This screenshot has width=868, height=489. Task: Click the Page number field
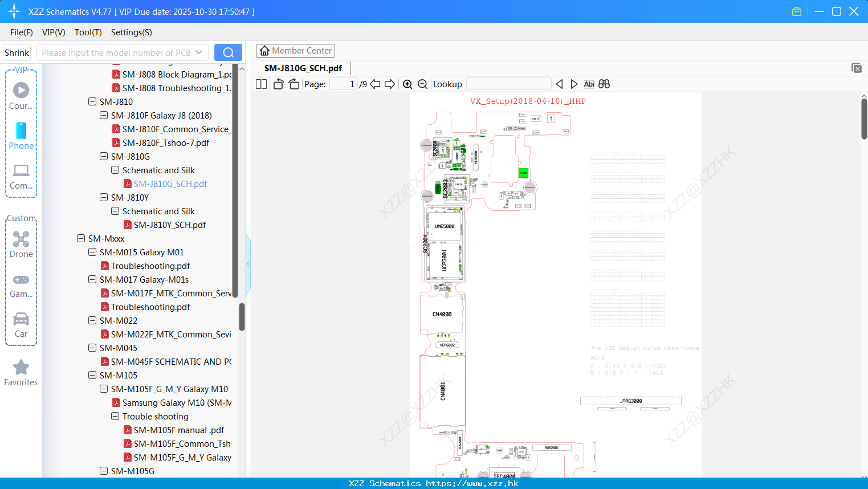click(x=344, y=84)
